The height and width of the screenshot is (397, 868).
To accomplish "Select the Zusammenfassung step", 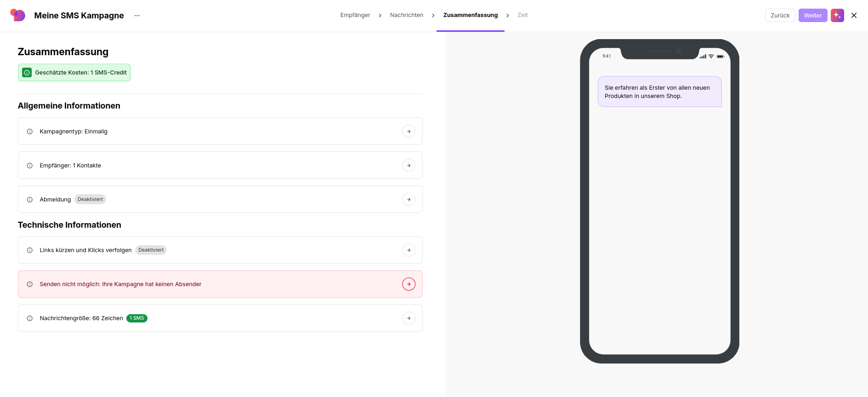I will tap(471, 15).
